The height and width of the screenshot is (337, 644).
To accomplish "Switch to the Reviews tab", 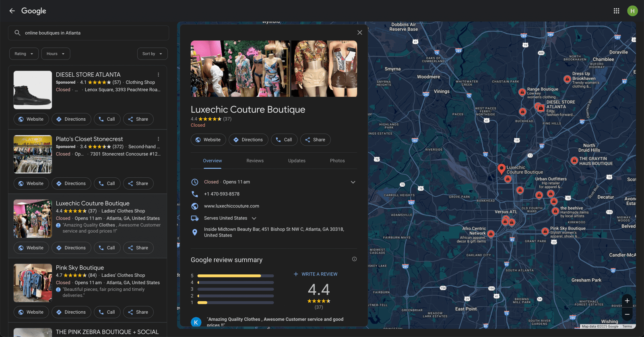I will click(x=255, y=161).
